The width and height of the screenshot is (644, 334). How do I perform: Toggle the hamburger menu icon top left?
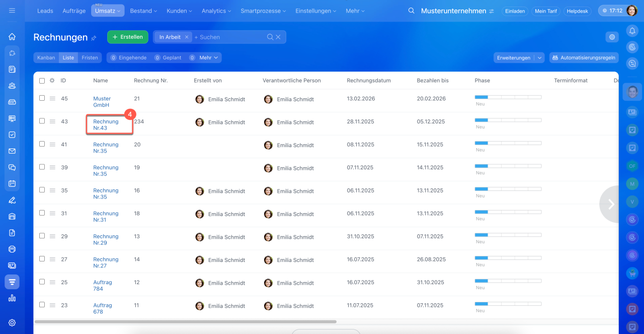pos(12,11)
